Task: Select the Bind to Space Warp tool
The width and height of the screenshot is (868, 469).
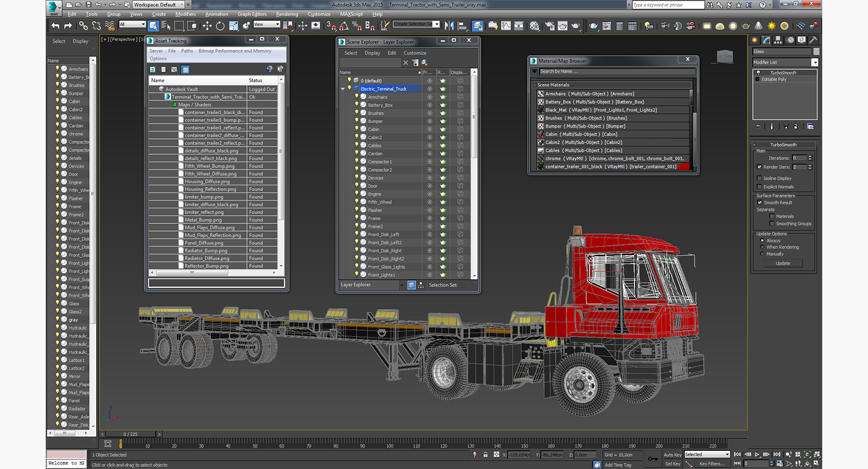Action: (110, 26)
